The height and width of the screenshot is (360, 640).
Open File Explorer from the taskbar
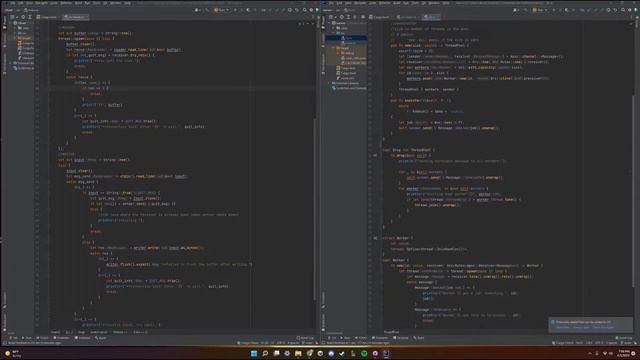click(x=298, y=353)
